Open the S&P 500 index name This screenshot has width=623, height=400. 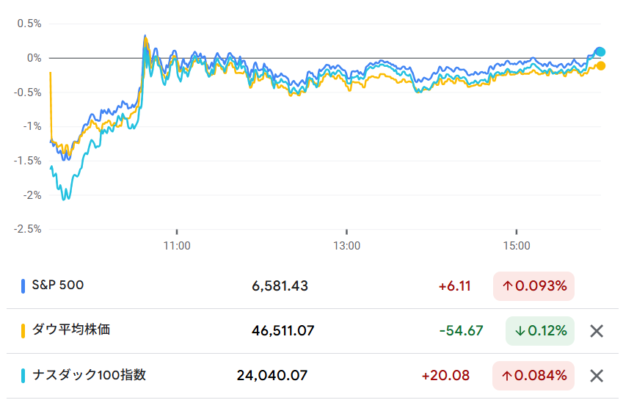point(58,286)
